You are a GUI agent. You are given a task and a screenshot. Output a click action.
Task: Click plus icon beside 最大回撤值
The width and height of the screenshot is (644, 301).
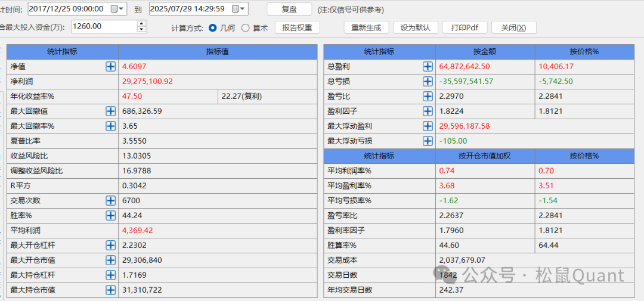point(110,111)
